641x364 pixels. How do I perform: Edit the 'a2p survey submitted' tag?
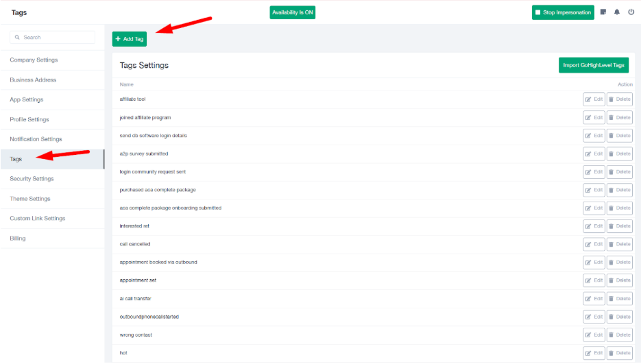[x=594, y=154]
